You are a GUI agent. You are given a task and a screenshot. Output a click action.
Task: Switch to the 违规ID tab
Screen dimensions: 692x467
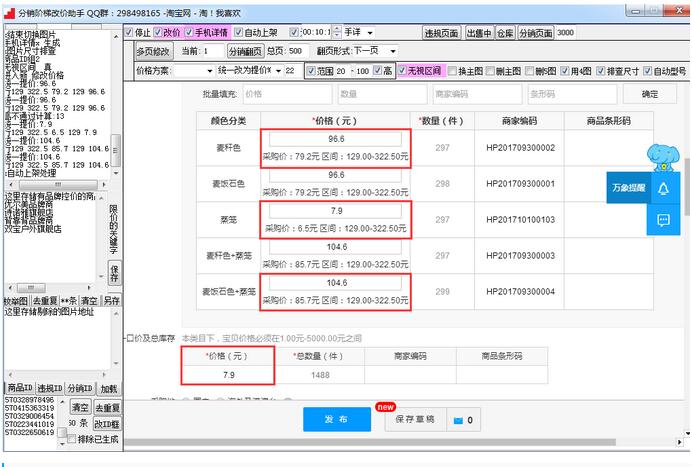(x=49, y=388)
